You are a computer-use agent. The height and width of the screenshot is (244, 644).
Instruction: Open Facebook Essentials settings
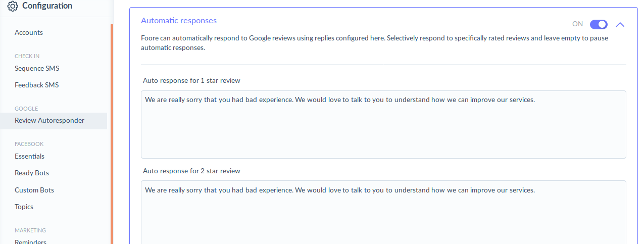pyautogui.click(x=29, y=156)
